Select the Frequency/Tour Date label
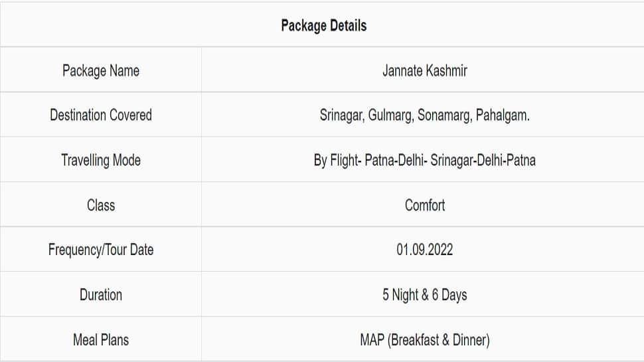Screen dimensions: 644x362 tap(101, 250)
